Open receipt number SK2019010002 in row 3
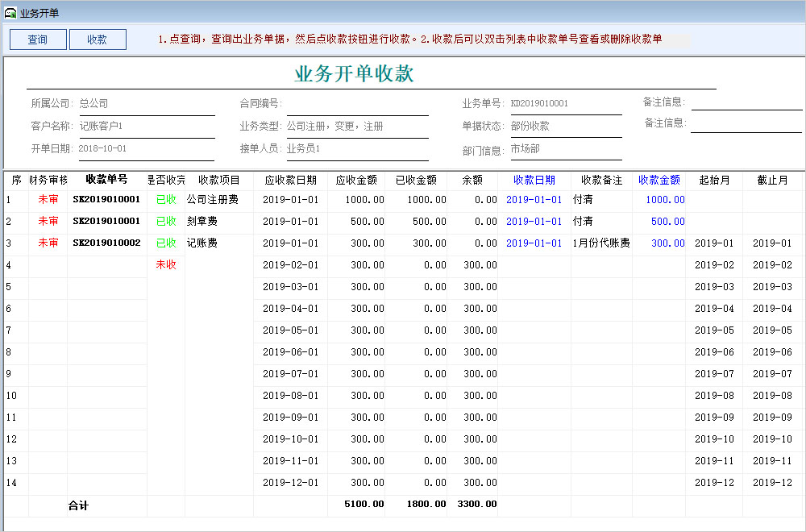 (106, 243)
